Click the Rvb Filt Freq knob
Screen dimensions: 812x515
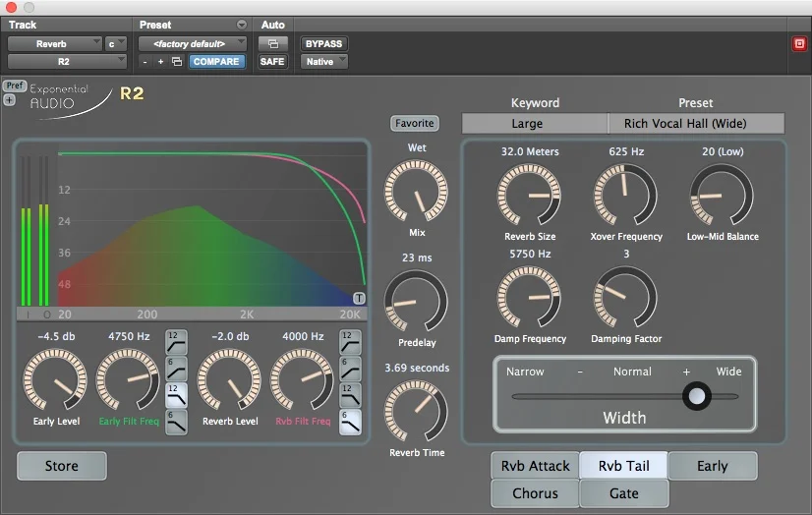(302, 380)
